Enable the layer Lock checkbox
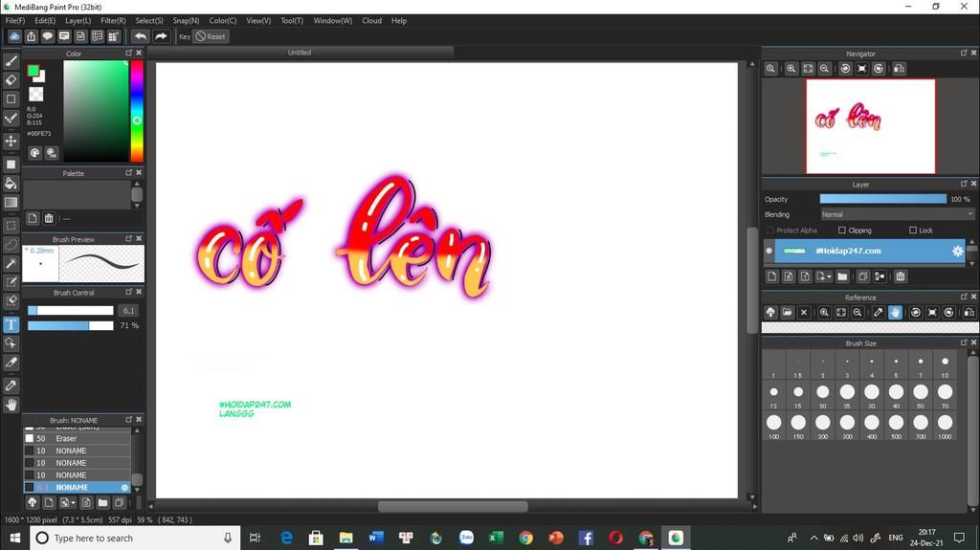The height and width of the screenshot is (550, 980). [912, 231]
